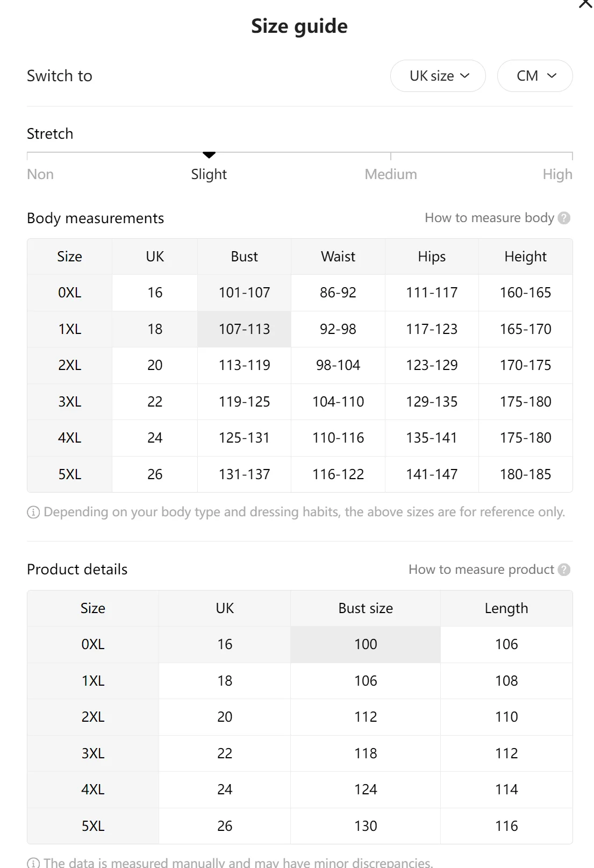
Task: Select the 5XL row in Product details
Action: click(93, 826)
